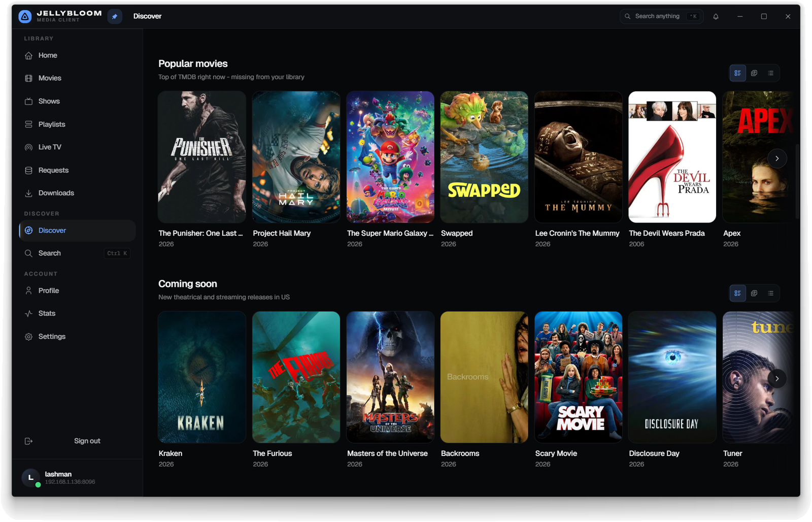Image resolution: width=812 pixels, height=522 pixels.
Task: Click the Stats pulse icon
Action: pos(28,313)
